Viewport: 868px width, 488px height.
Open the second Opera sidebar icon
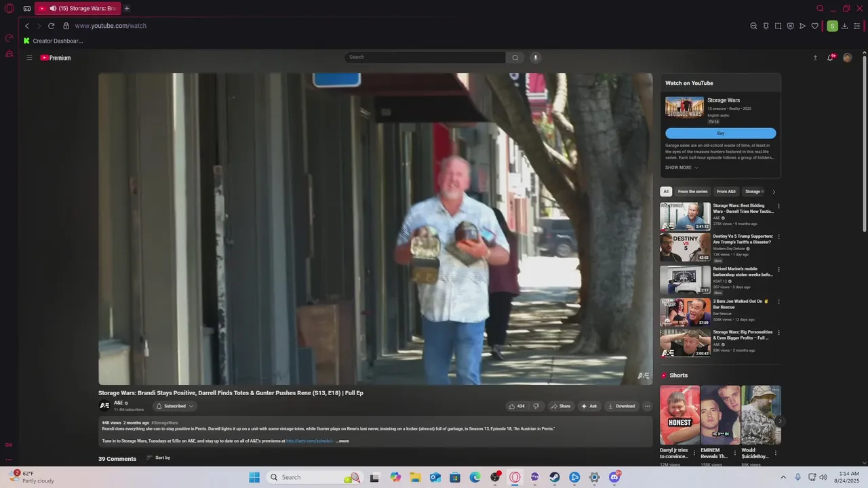pos(9,54)
